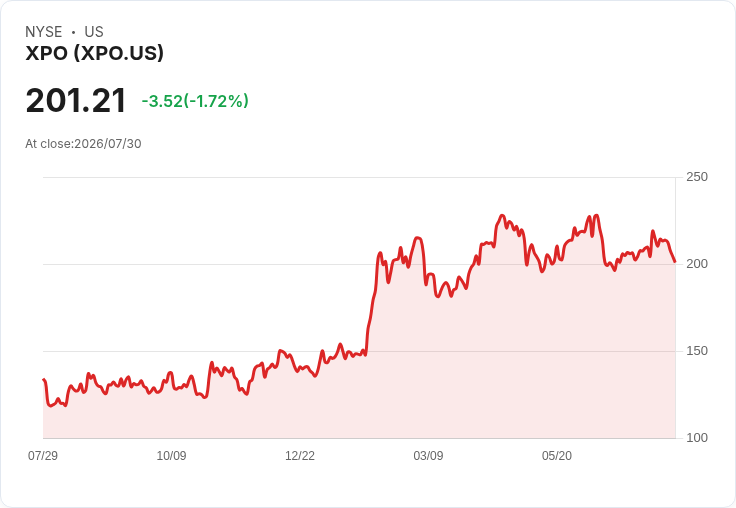
Task: Click the 250 price axis label
Action: (x=697, y=177)
